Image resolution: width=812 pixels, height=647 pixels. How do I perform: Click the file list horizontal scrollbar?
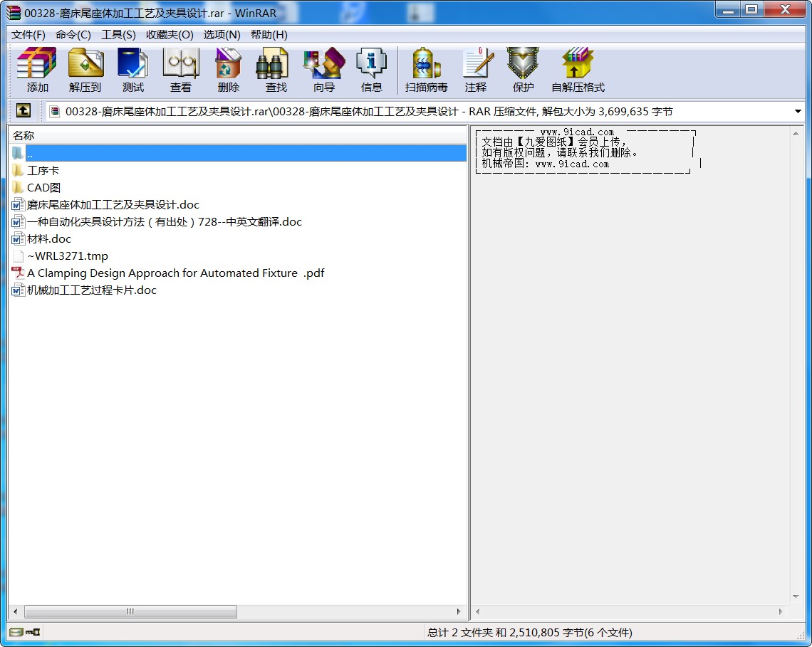130,611
